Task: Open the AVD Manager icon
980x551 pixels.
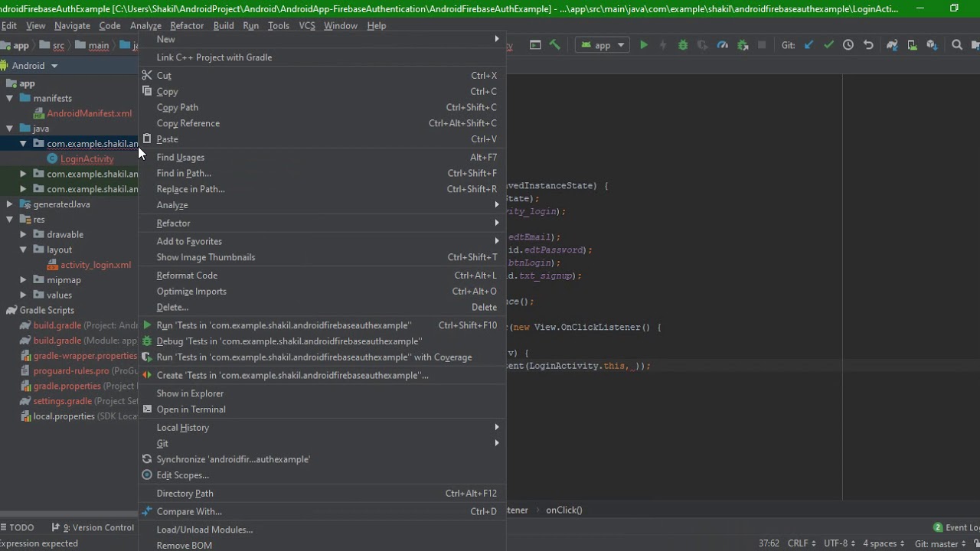Action: coord(912,45)
